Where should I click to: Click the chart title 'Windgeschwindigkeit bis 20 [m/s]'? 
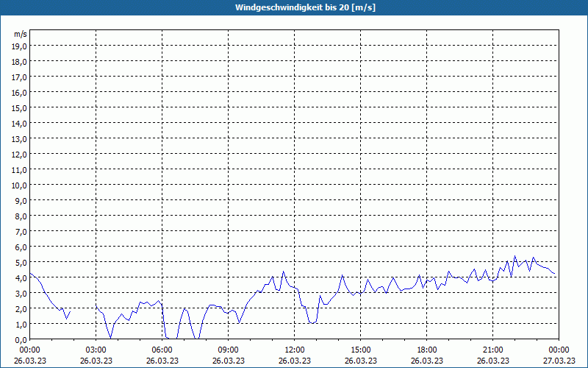coord(305,7)
